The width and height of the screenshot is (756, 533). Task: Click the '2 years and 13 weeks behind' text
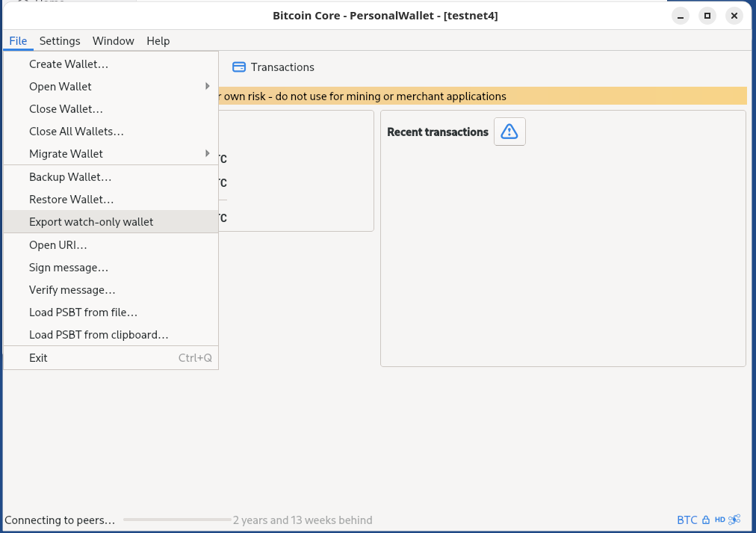pos(303,520)
